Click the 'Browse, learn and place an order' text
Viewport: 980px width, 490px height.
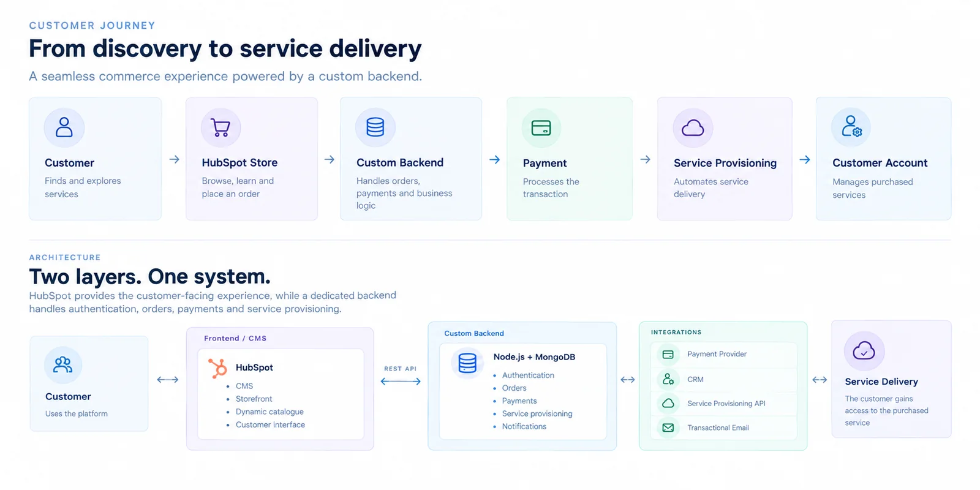[238, 187]
